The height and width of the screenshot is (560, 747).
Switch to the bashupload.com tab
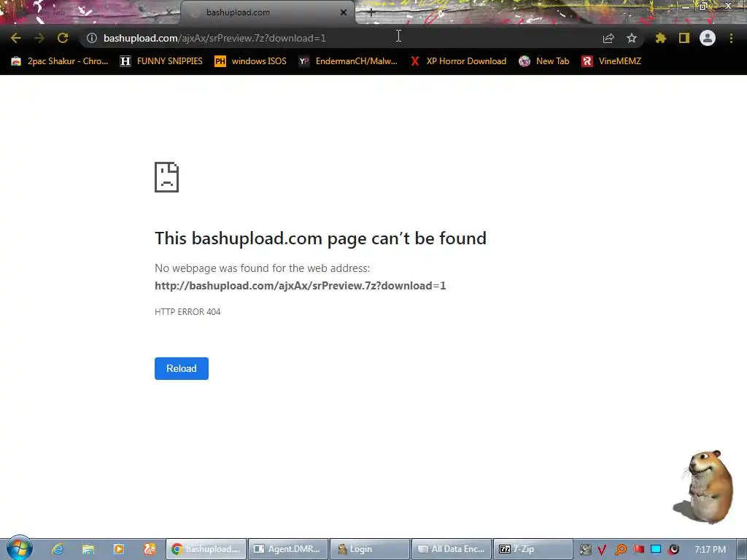click(x=267, y=13)
